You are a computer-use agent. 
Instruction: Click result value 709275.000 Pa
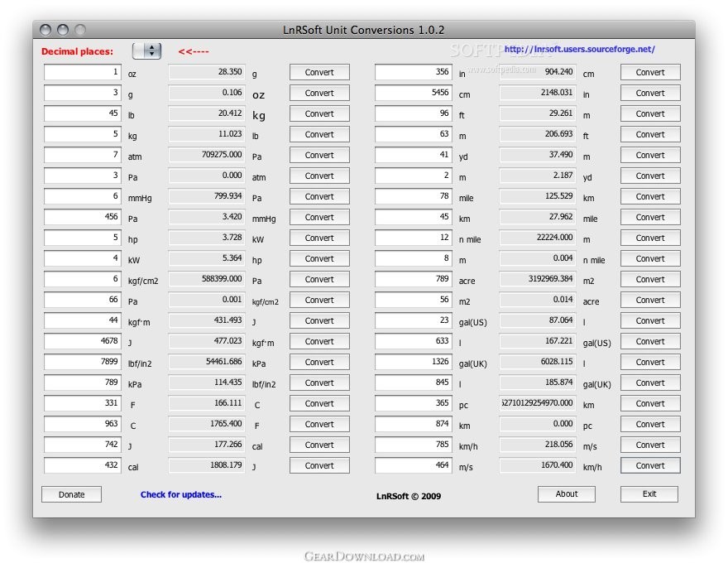coord(207,155)
